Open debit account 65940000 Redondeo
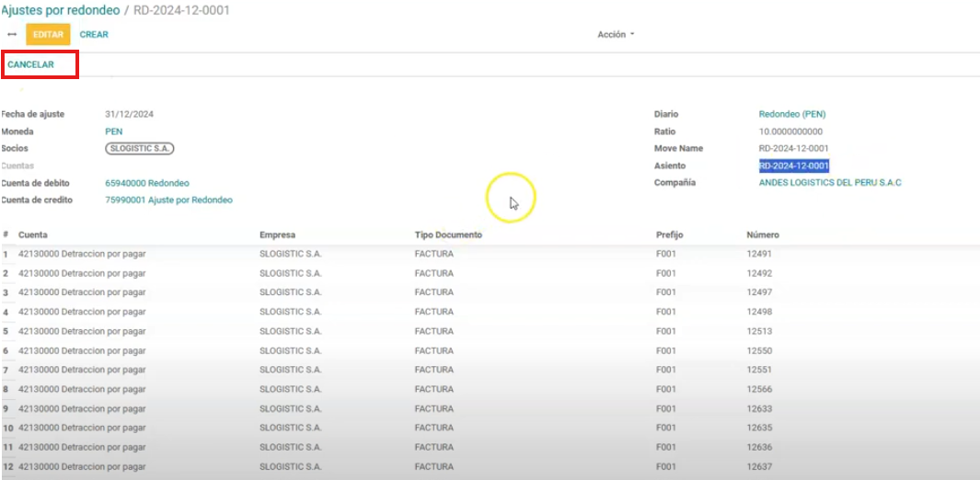980x480 pixels. pyautogui.click(x=147, y=183)
